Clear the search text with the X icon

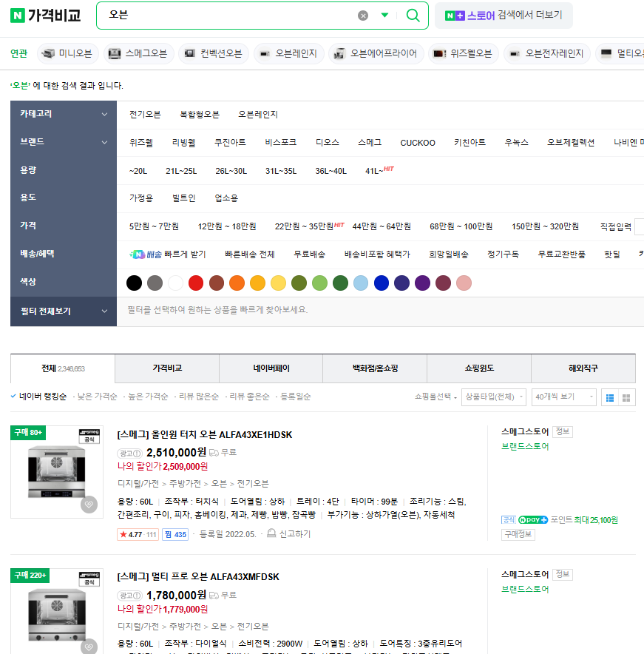[x=363, y=16]
